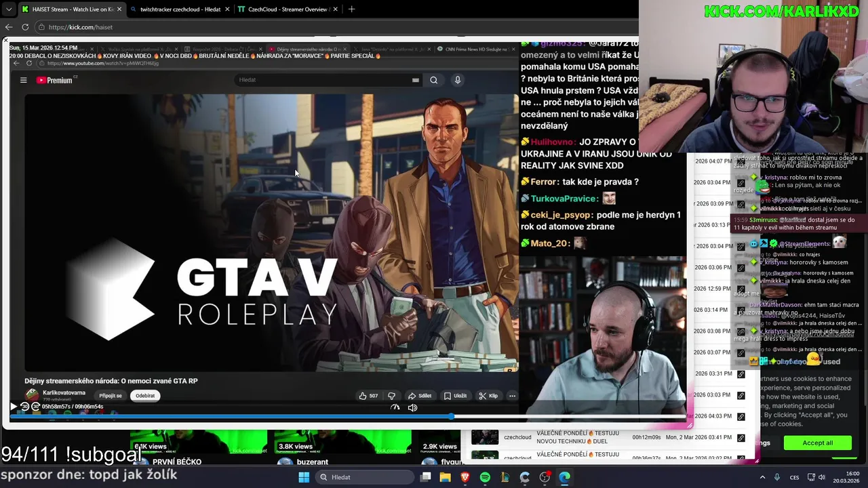Image resolution: width=868 pixels, height=488 pixels.
Task: Switch to twitchtracker czechcloud search tab
Action: pyautogui.click(x=180, y=9)
